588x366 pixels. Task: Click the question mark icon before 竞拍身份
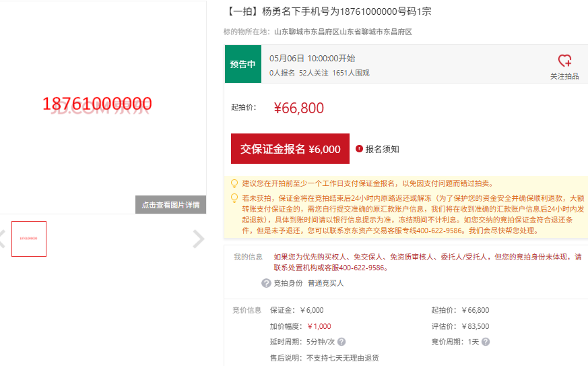click(x=266, y=283)
